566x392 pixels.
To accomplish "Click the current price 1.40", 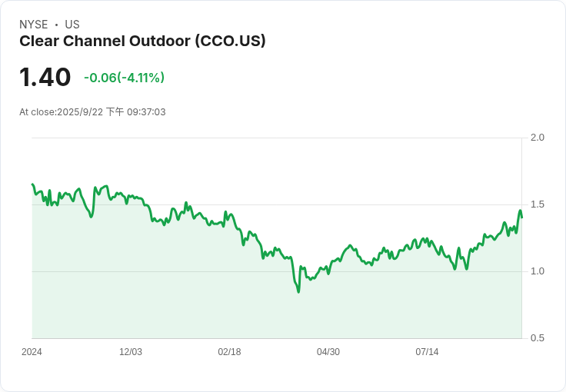I will point(45,77).
